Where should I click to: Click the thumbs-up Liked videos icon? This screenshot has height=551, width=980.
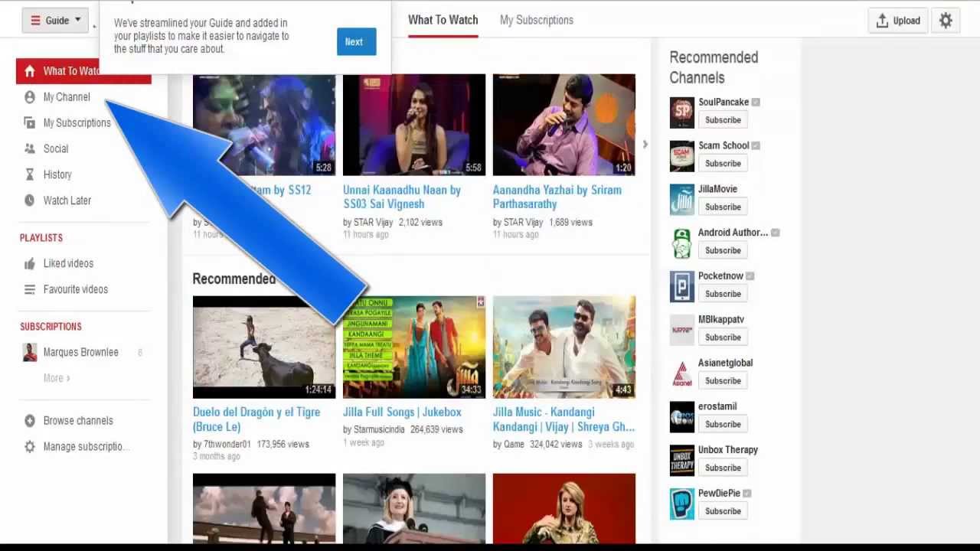coord(30,263)
